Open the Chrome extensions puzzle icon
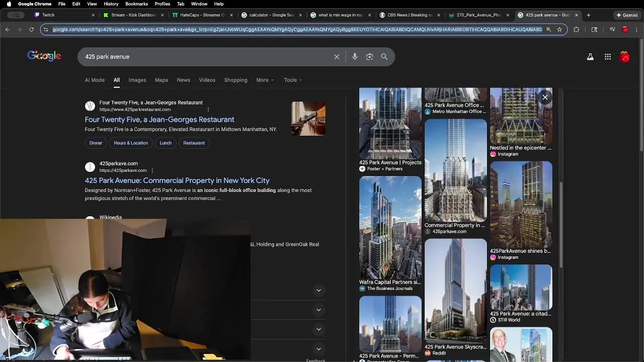The image size is (644, 362). click(577, 30)
